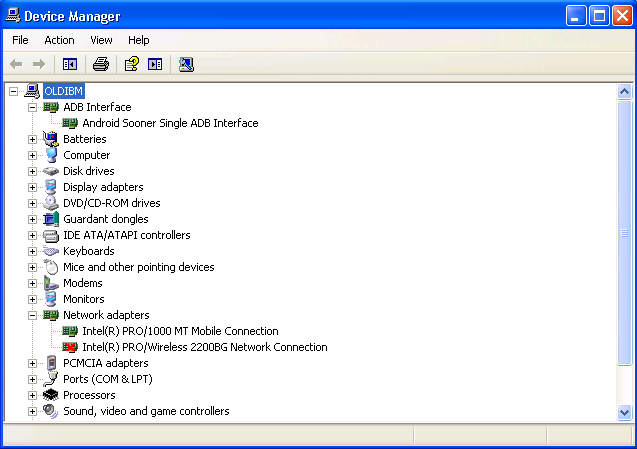The image size is (637, 449).
Task: Select Android Sooner Single ADB Interface text
Action: point(170,123)
